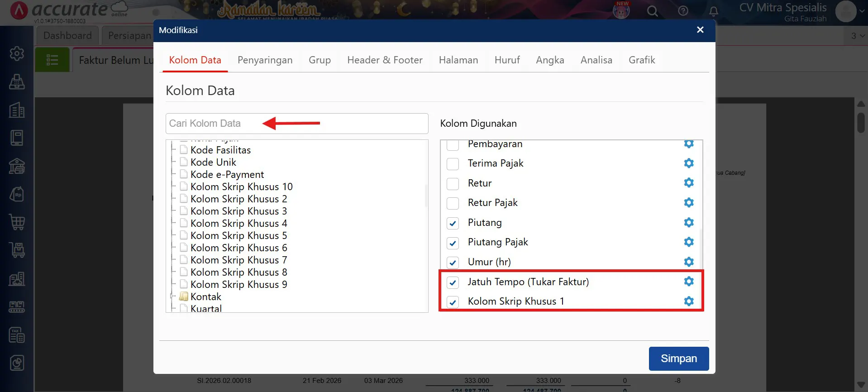The width and height of the screenshot is (868, 392).
Task: Open user profile dropdown arrow
Action: click(x=861, y=12)
